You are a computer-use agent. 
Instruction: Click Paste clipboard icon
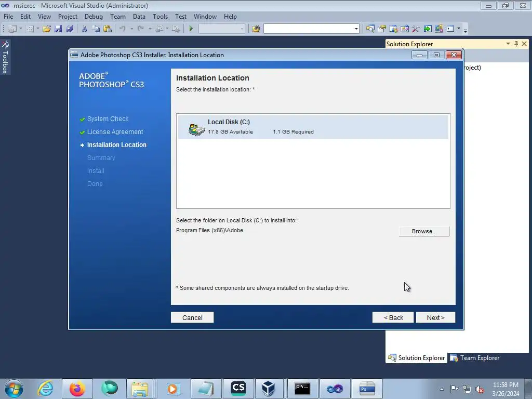tap(107, 29)
